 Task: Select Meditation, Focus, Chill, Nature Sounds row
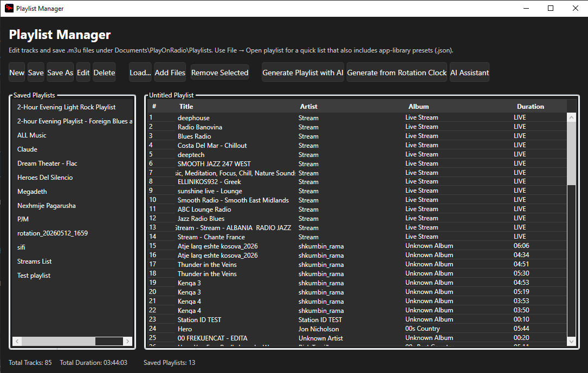(357, 173)
